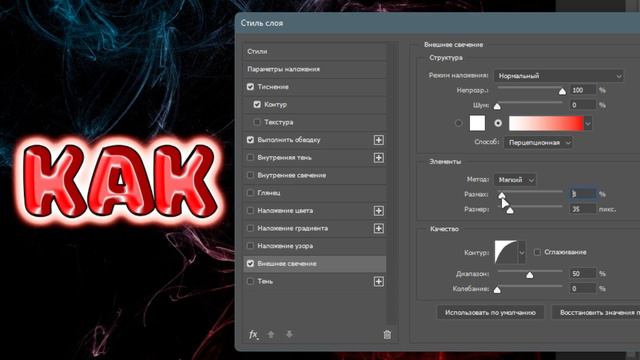Move effect up arrow icon
Image resolution: width=640 pixels, height=360 pixels.
(271, 335)
